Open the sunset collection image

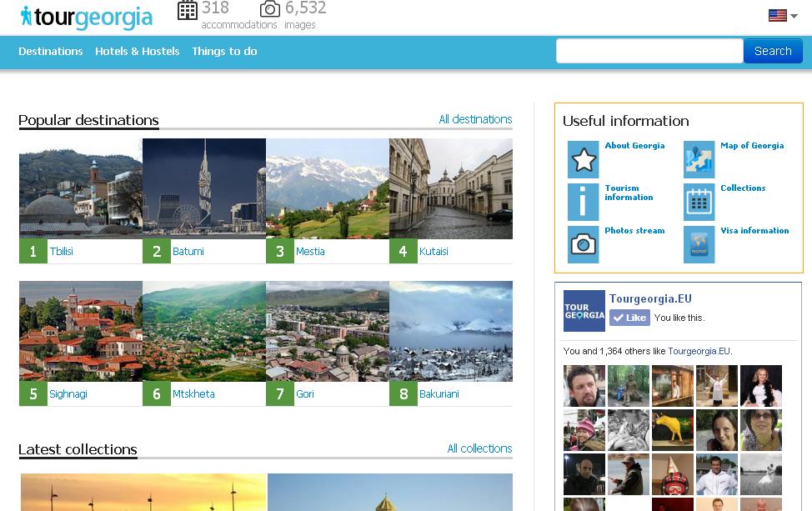tap(143, 492)
